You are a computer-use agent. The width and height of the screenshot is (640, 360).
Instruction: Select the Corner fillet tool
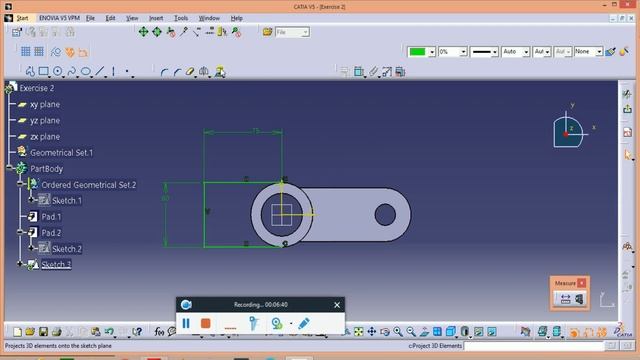click(x=164, y=72)
